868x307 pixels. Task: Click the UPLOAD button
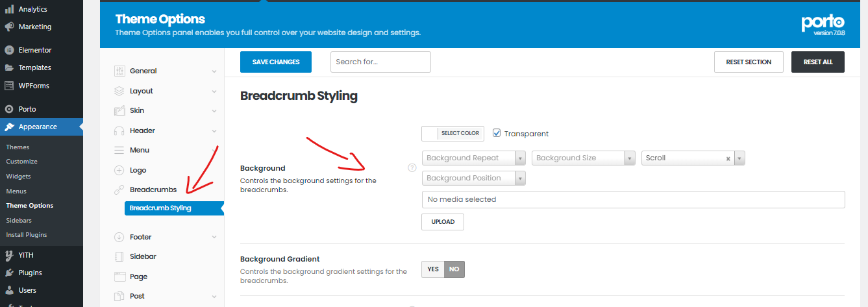(x=443, y=222)
